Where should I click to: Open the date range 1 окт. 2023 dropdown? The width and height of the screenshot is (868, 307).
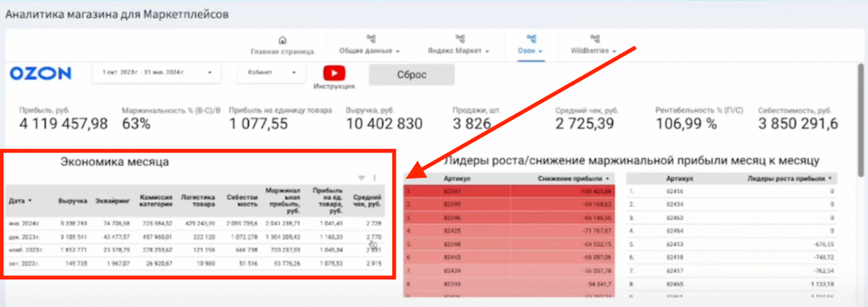157,73
